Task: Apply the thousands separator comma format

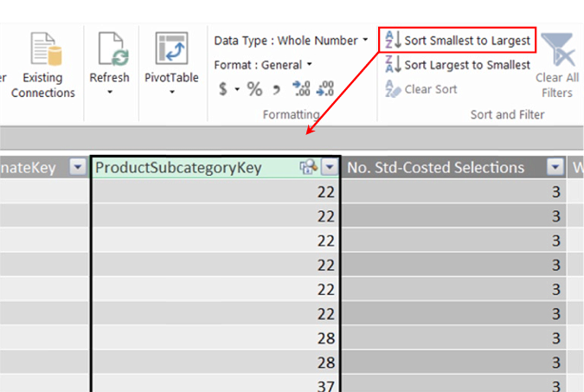Action: tap(276, 88)
